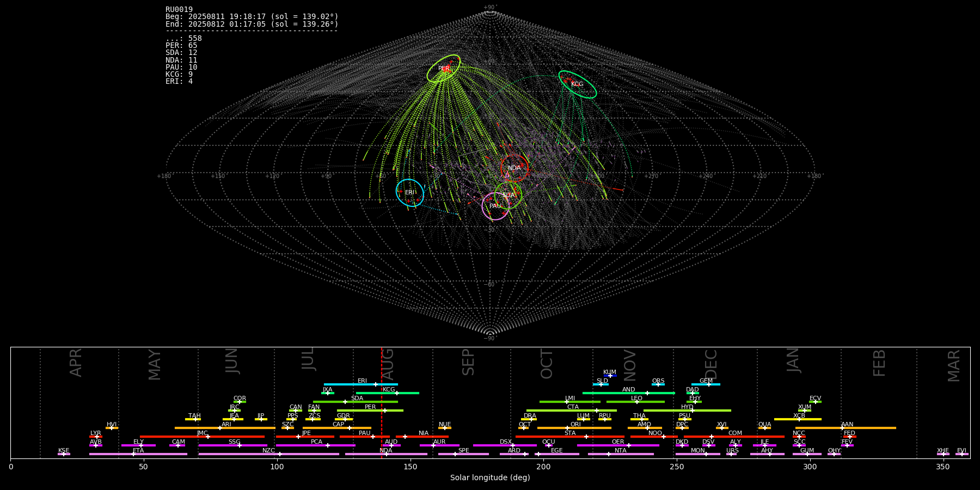Click the OER shower label in timeline
Image resolution: width=980 pixels, height=490 pixels.
tap(618, 442)
